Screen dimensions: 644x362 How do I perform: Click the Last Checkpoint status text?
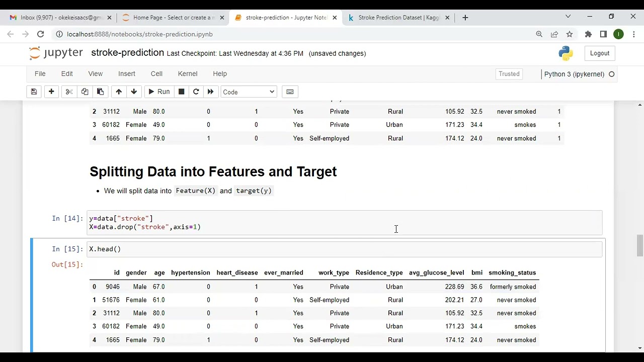click(235, 53)
